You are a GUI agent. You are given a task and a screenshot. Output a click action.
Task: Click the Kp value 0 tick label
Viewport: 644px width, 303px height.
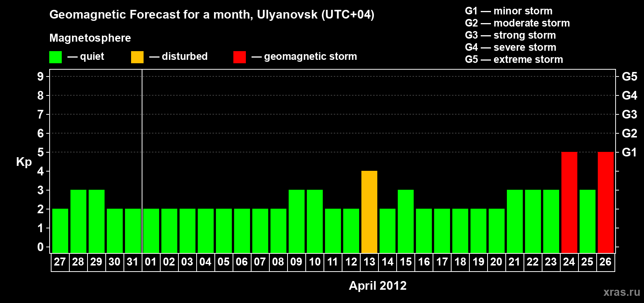pyautogui.click(x=41, y=247)
